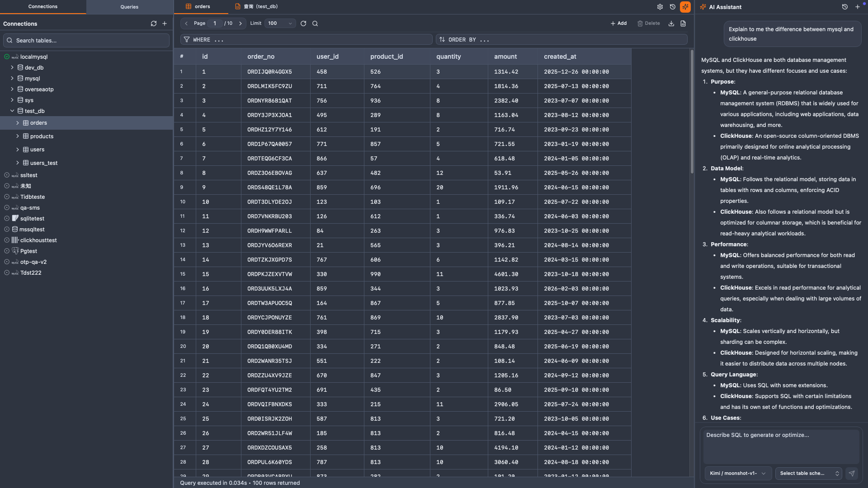The width and height of the screenshot is (868, 488).
Task: Start a new AI chat with plus icon
Action: tap(858, 7)
